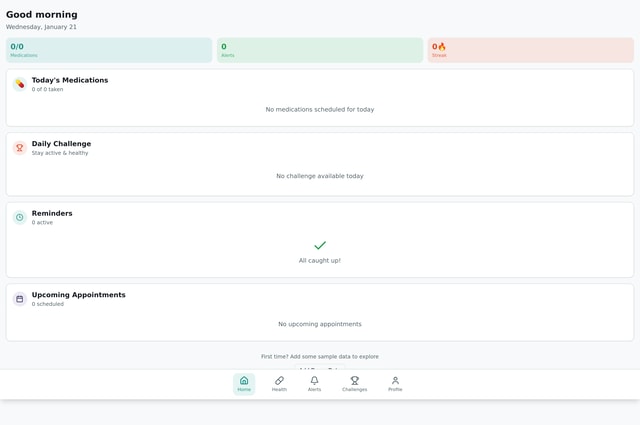Open the Challenges trophy tab

(354, 384)
